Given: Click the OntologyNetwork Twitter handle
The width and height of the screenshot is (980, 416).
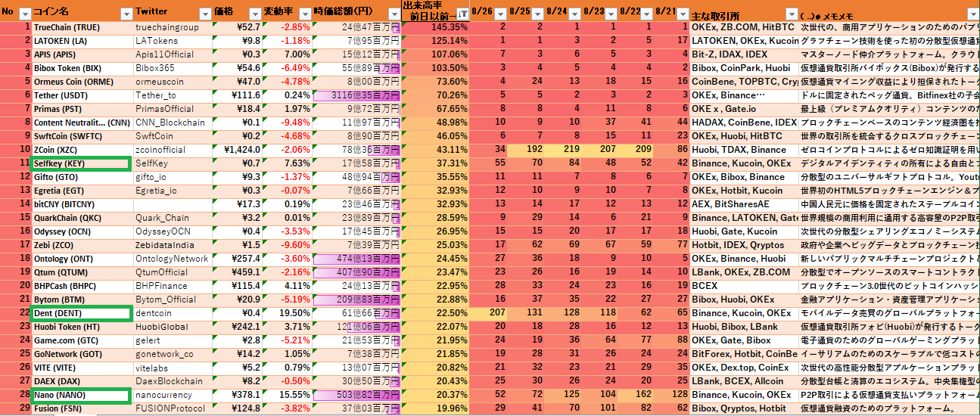Looking at the screenshot, I should [x=171, y=259].
